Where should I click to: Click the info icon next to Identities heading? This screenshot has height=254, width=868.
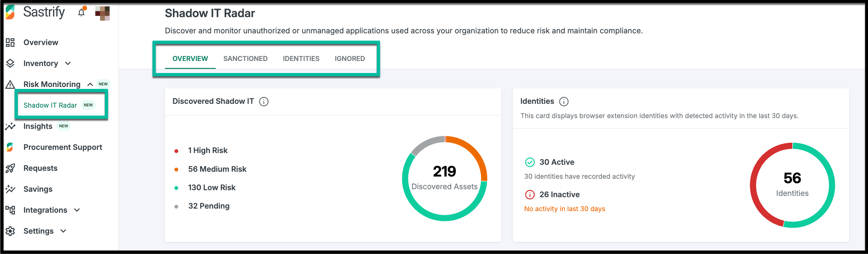point(563,101)
